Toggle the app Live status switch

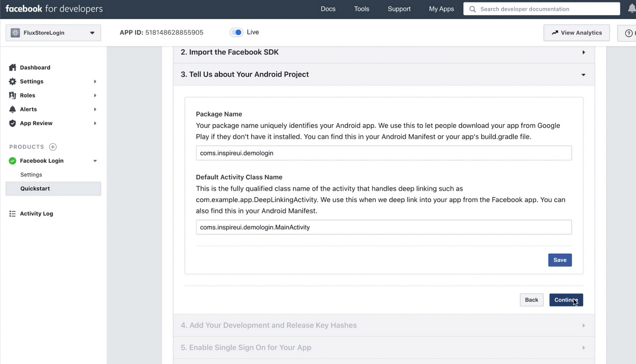[237, 32]
